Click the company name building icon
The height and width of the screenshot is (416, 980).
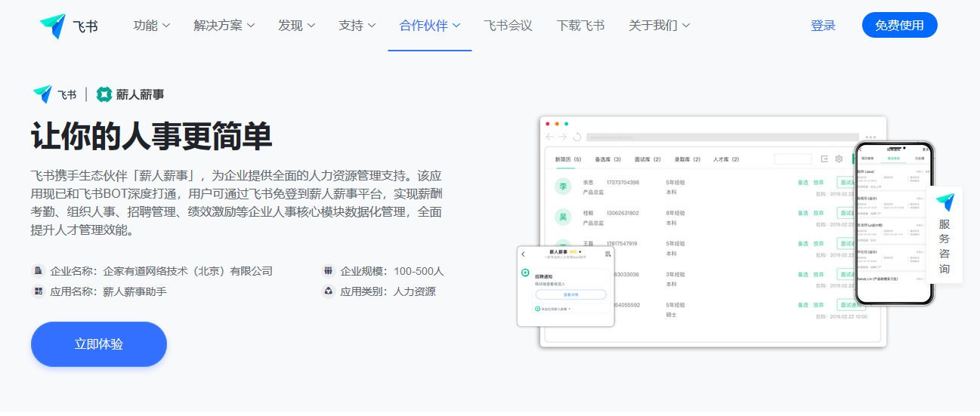pos(38,270)
